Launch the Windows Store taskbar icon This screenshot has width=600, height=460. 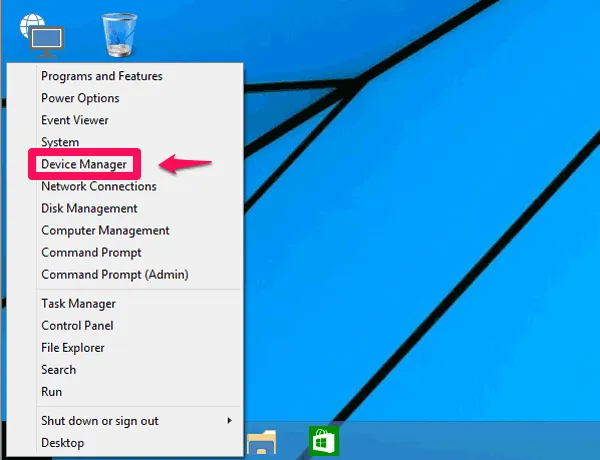point(323,441)
